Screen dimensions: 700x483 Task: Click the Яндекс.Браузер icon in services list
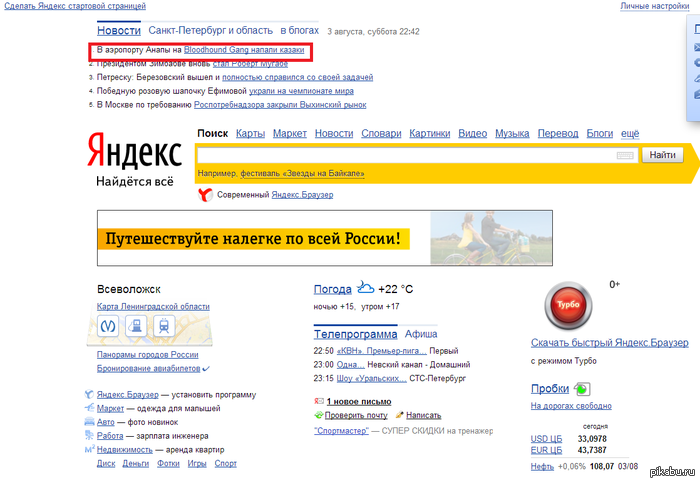89,395
